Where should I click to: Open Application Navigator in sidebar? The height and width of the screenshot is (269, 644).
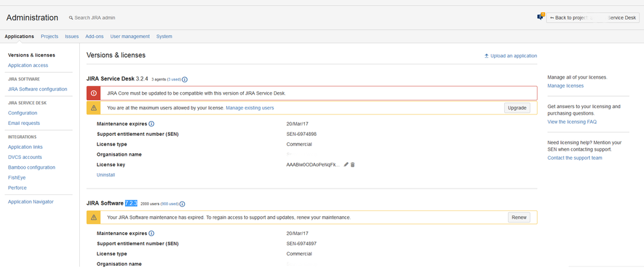pos(31,202)
